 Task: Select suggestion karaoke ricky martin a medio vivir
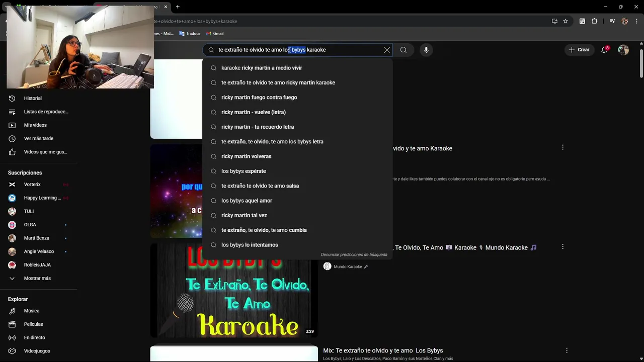point(297,68)
